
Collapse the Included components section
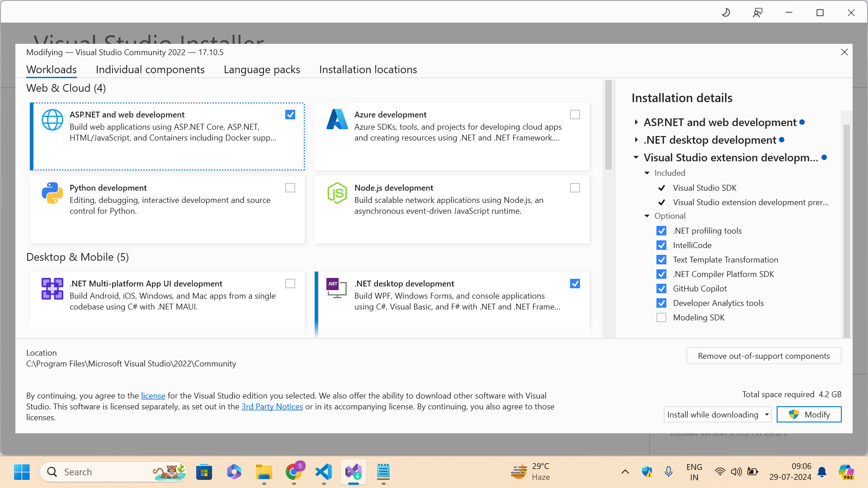coord(647,173)
